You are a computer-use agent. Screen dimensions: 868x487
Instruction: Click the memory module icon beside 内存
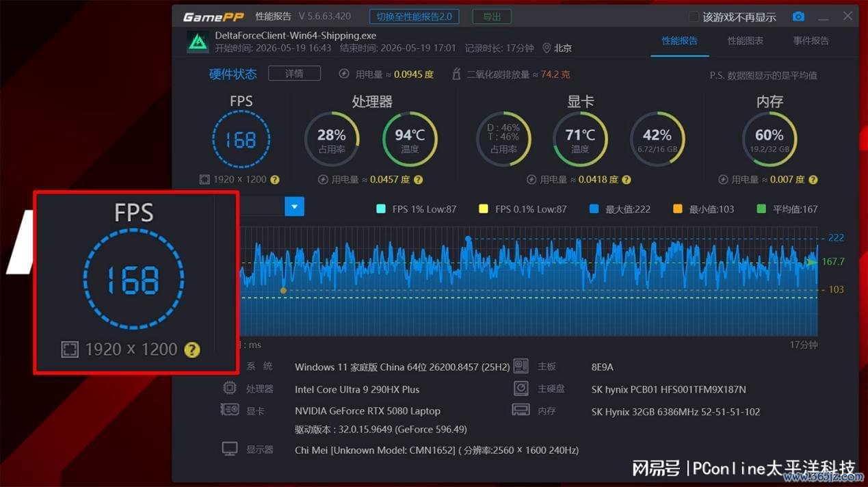click(x=521, y=410)
